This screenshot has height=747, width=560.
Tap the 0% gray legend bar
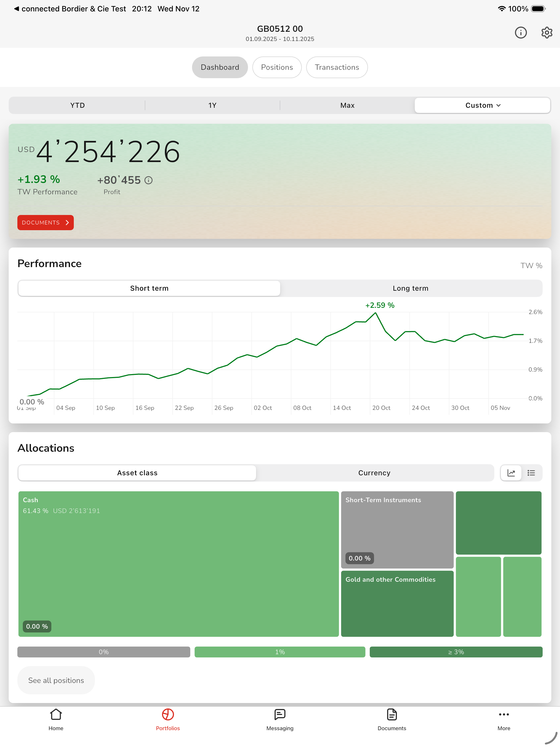click(x=104, y=652)
